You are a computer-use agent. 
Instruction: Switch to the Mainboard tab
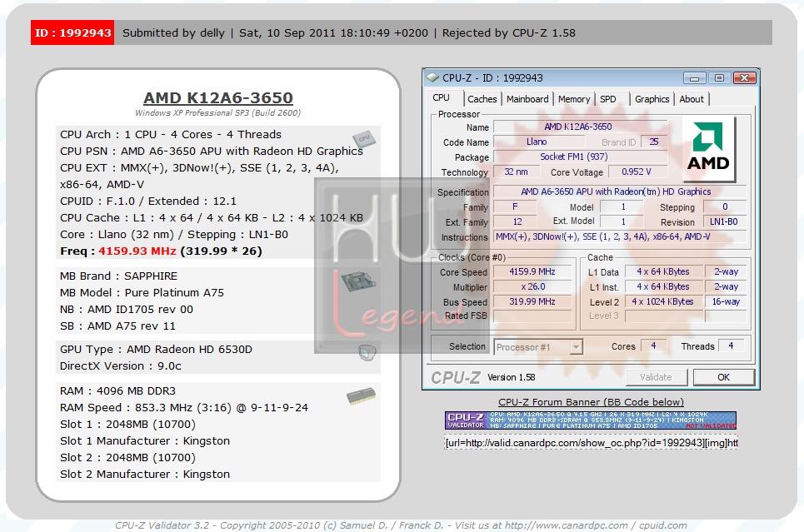pos(527,99)
